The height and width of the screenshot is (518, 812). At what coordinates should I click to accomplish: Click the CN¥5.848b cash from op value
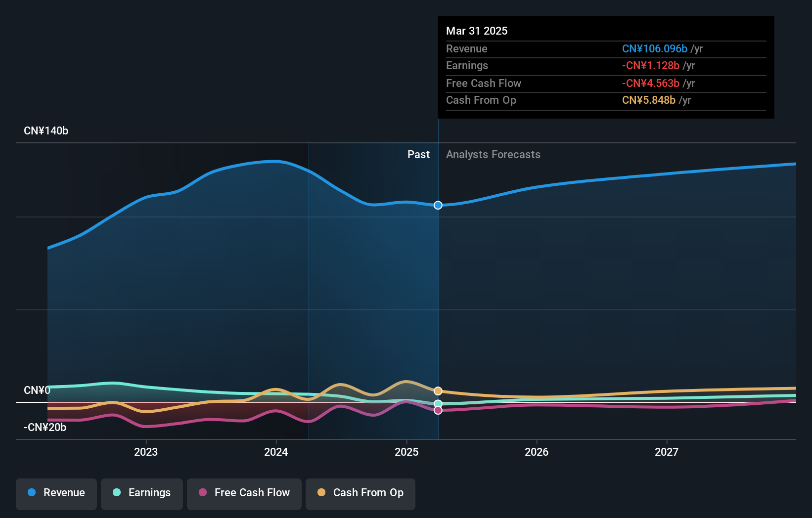click(x=649, y=100)
